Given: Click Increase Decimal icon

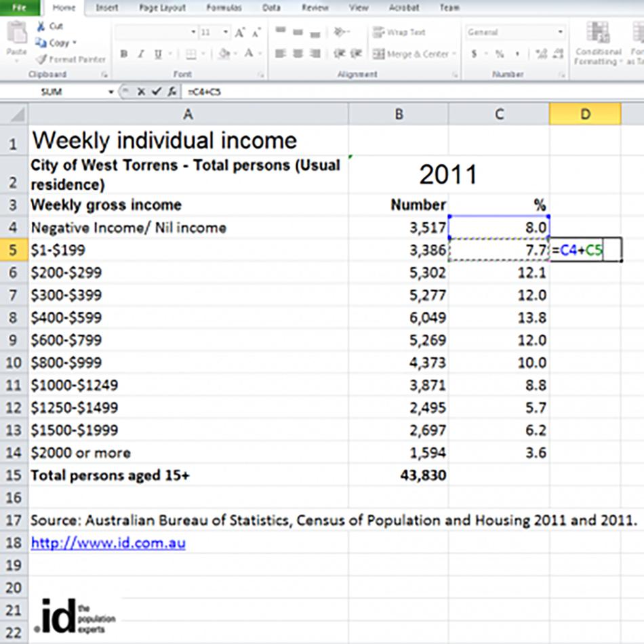Looking at the screenshot, I should [542, 54].
